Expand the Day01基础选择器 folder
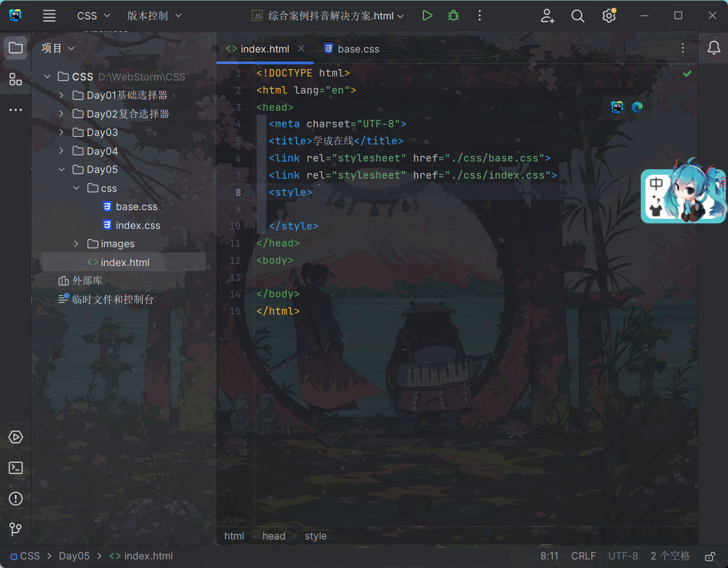Image resolution: width=728 pixels, height=568 pixels. point(62,95)
